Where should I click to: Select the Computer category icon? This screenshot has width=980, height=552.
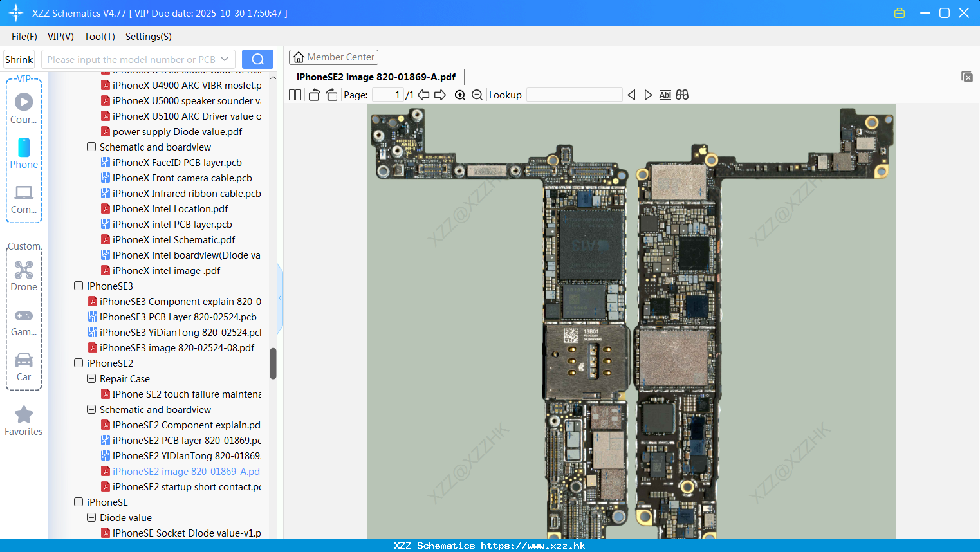[x=24, y=192]
